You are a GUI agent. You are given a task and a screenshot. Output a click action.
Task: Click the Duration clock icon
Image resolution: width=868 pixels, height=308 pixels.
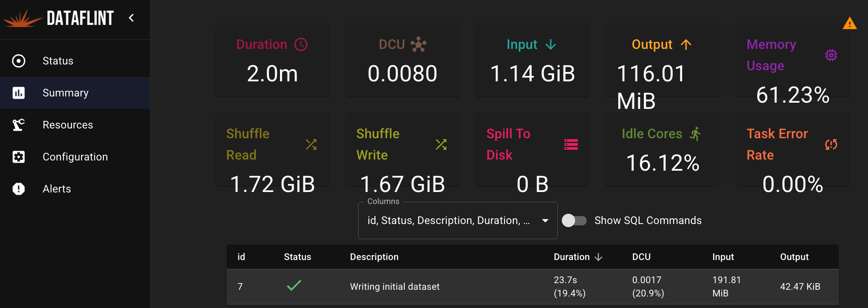[x=301, y=44]
